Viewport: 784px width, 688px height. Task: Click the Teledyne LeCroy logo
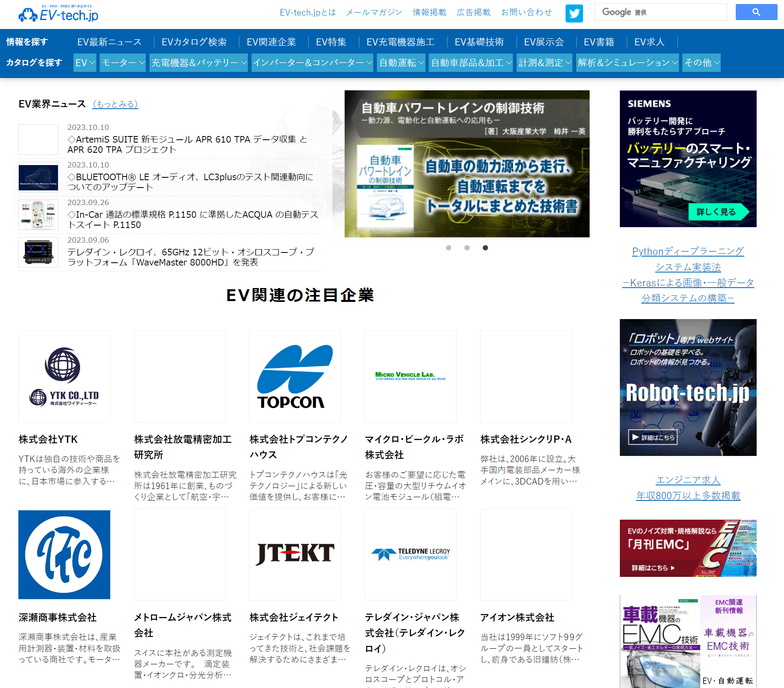[410, 554]
